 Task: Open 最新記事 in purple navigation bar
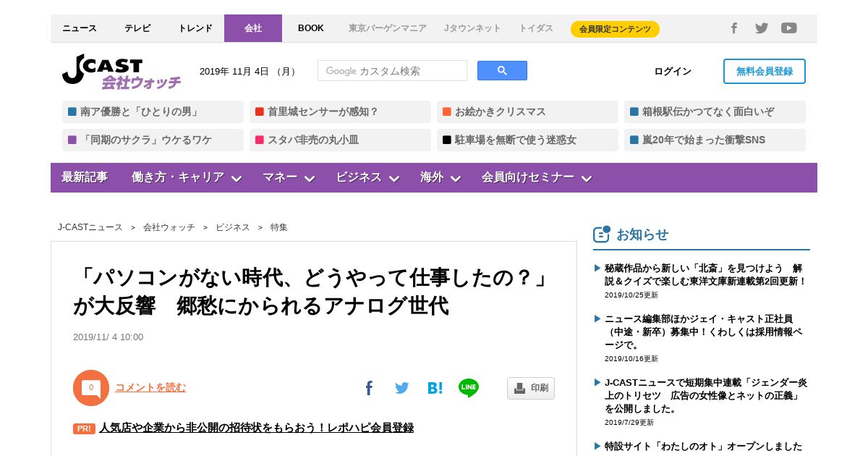85,177
